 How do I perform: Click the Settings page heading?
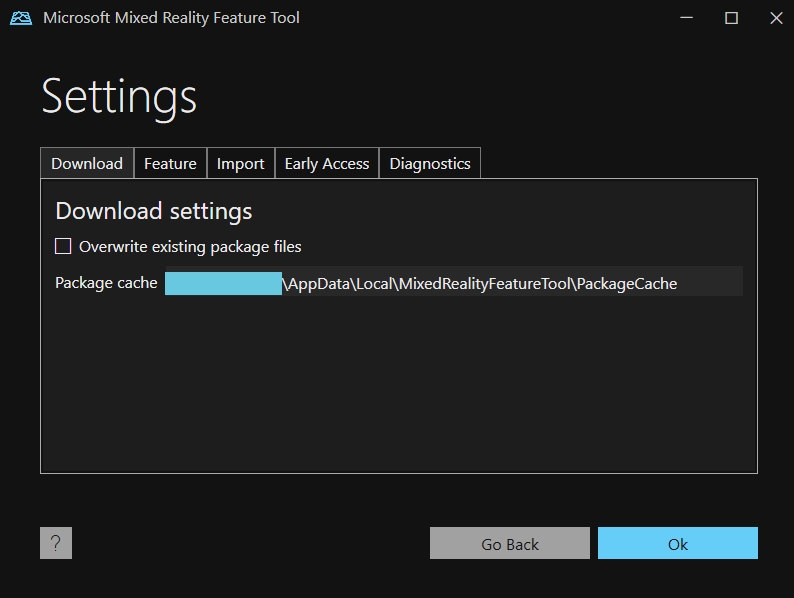pyautogui.click(x=119, y=97)
